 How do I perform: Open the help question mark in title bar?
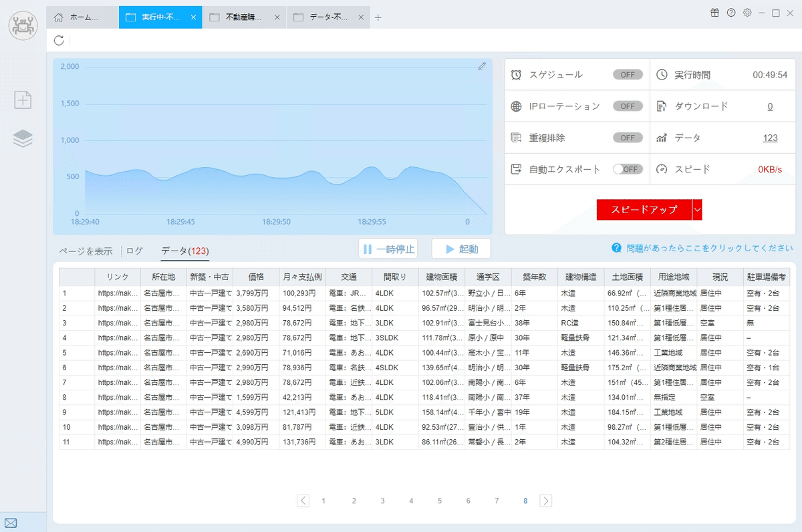(731, 13)
